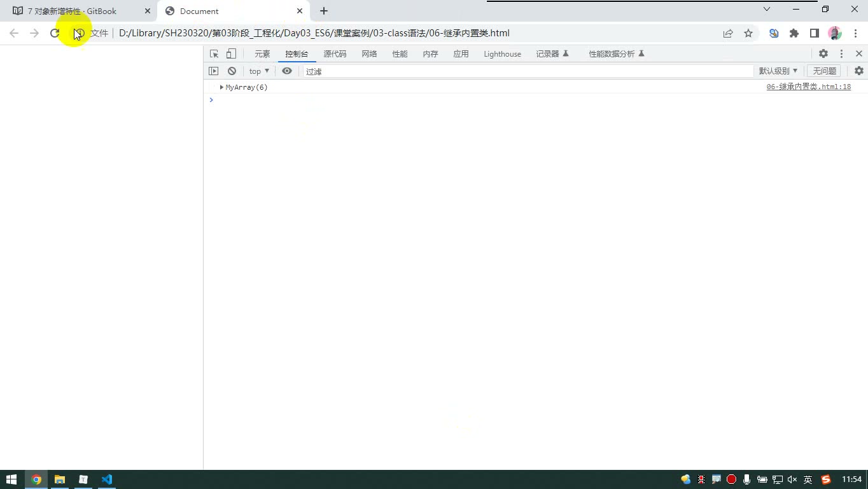Open the Lighthouse tab
This screenshot has height=489, width=868.
point(502,54)
